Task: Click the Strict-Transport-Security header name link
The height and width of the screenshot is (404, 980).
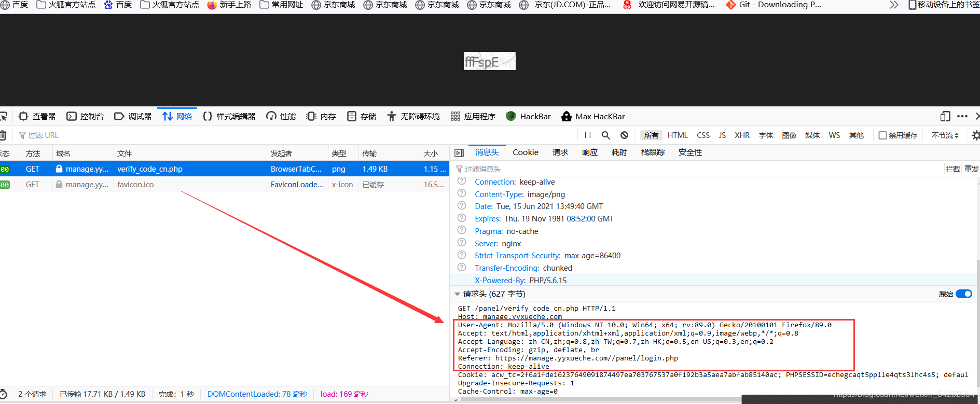Action: [x=517, y=255]
